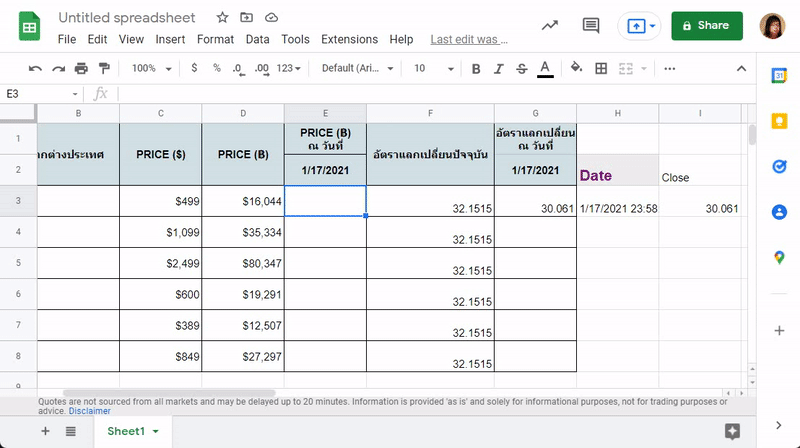This screenshot has height=448, width=800.
Task: Open the Format menu
Action: click(x=215, y=40)
